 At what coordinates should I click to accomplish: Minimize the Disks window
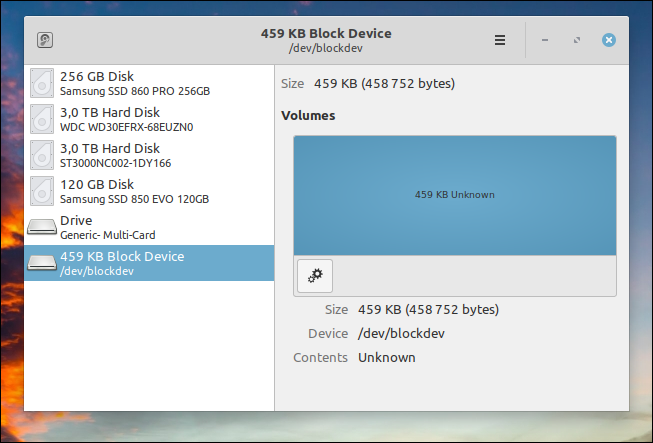pyautogui.click(x=545, y=40)
